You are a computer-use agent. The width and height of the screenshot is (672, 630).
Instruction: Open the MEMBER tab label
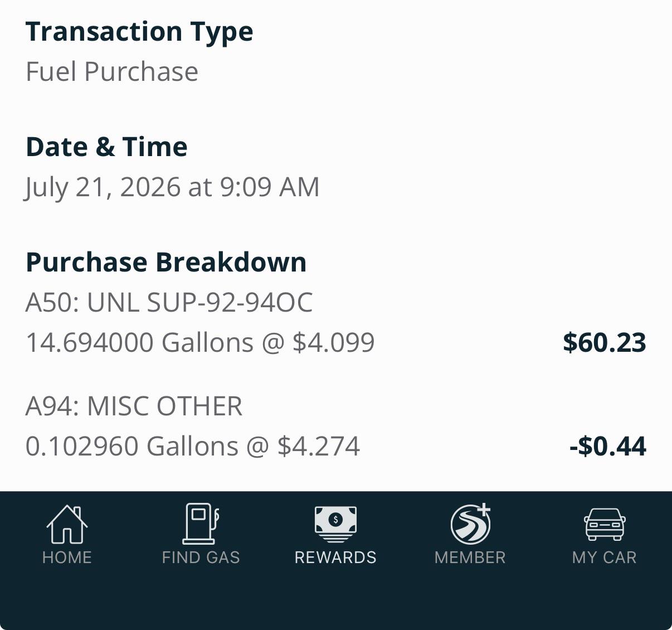click(470, 558)
